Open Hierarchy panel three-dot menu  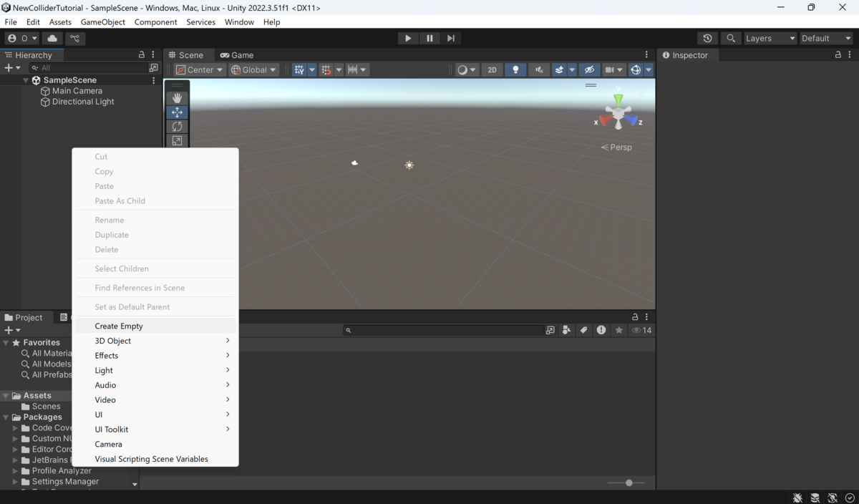(153, 54)
